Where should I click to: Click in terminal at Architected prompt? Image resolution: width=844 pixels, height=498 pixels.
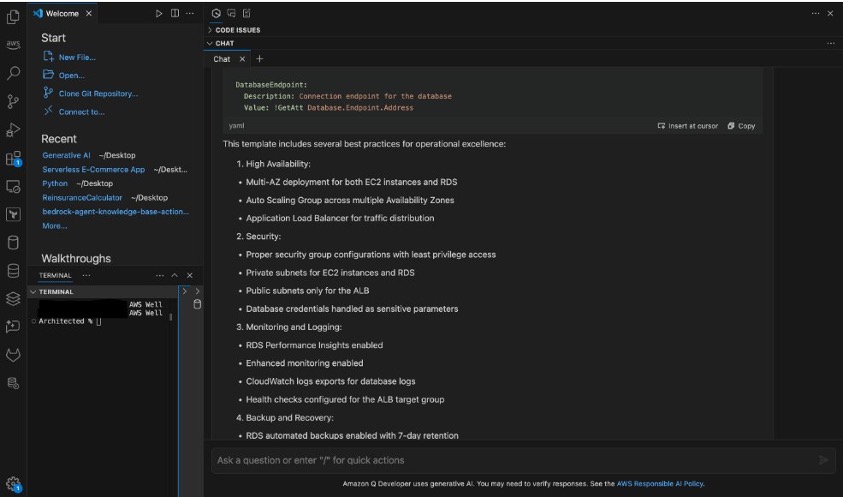99,321
